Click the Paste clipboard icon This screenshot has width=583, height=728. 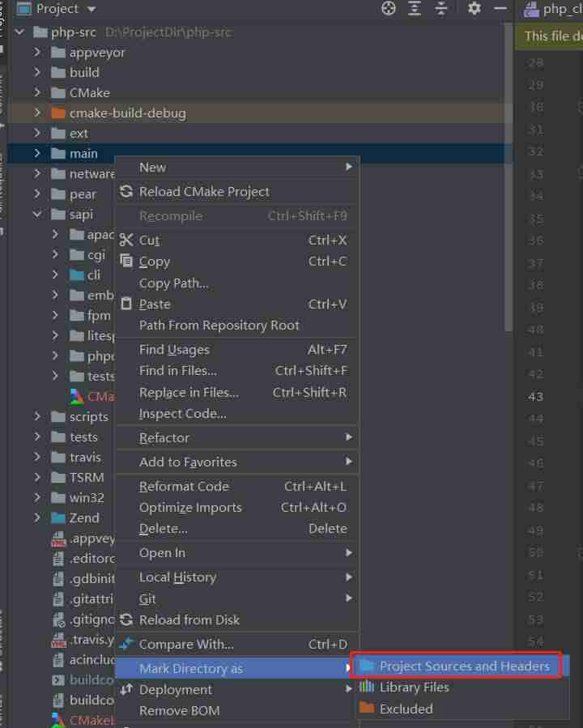pos(126,304)
